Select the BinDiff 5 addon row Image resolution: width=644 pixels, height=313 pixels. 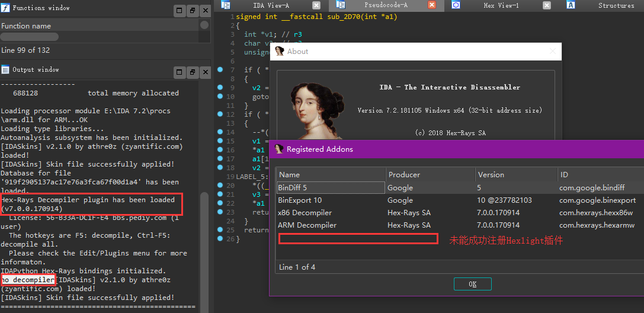coord(460,188)
